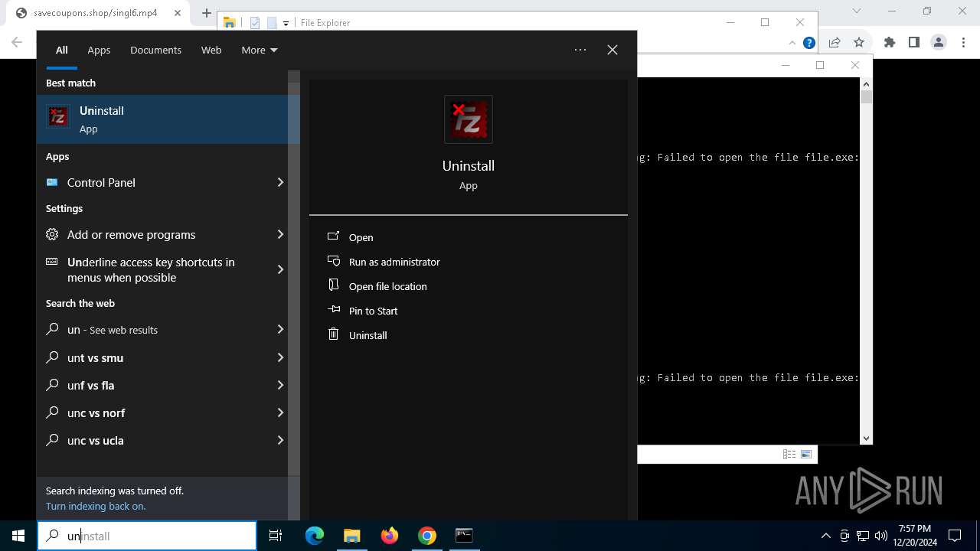Open the volume tray icon
Image resolution: width=980 pixels, height=551 pixels.
point(881,536)
